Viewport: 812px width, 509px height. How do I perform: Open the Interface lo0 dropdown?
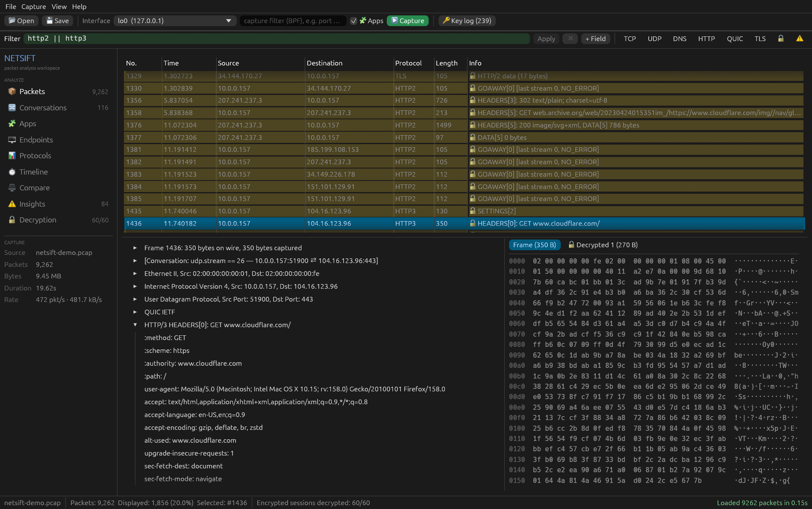coord(175,21)
